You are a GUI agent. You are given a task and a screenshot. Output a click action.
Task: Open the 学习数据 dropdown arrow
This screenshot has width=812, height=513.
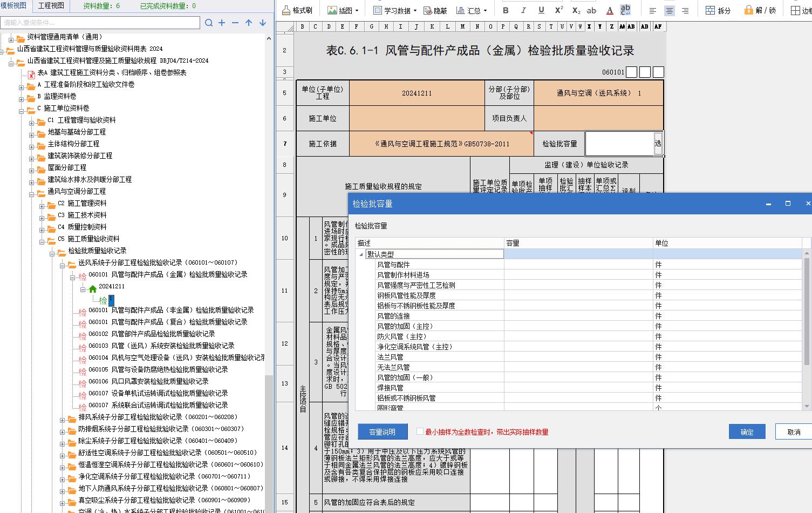pyautogui.click(x=415, y=11)
